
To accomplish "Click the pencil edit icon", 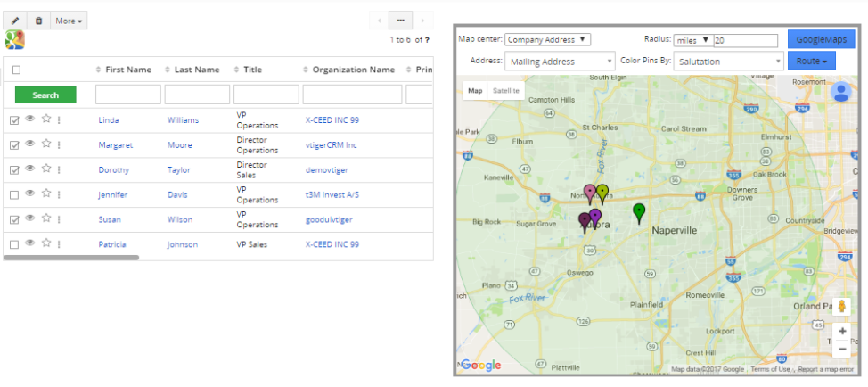I will (15, 21).
